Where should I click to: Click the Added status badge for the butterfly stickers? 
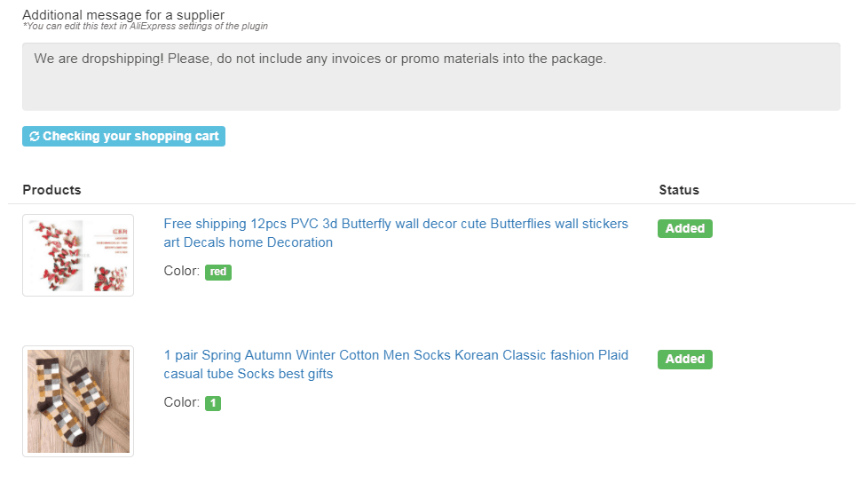coord(685,228)
